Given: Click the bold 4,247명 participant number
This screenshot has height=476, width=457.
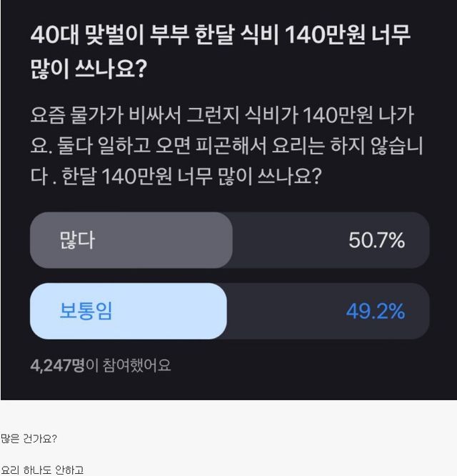Looking at the screenshot, I should point(57,365).
